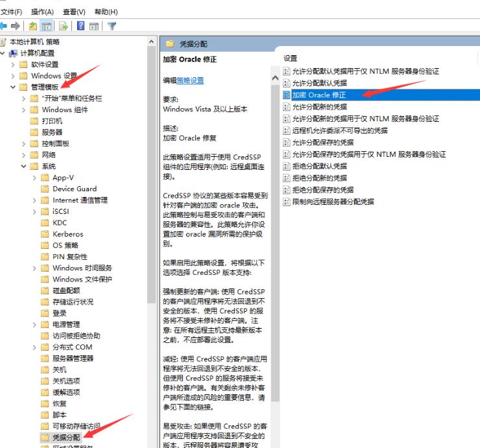Image resolution: width=480 pixels, height=448 pixels.
Task: Select the Windows 文件保护 folder
Action: [82, 279]
